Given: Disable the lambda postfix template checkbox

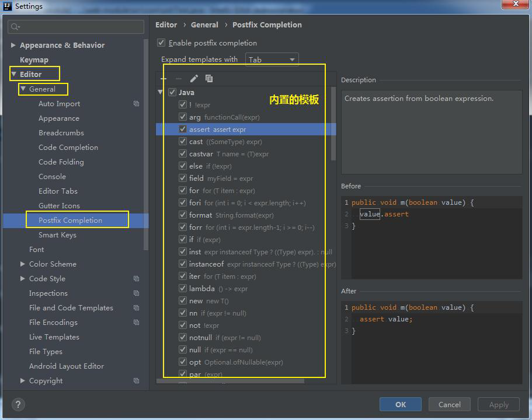Looking at the screenshot, I should coord(183,289).
